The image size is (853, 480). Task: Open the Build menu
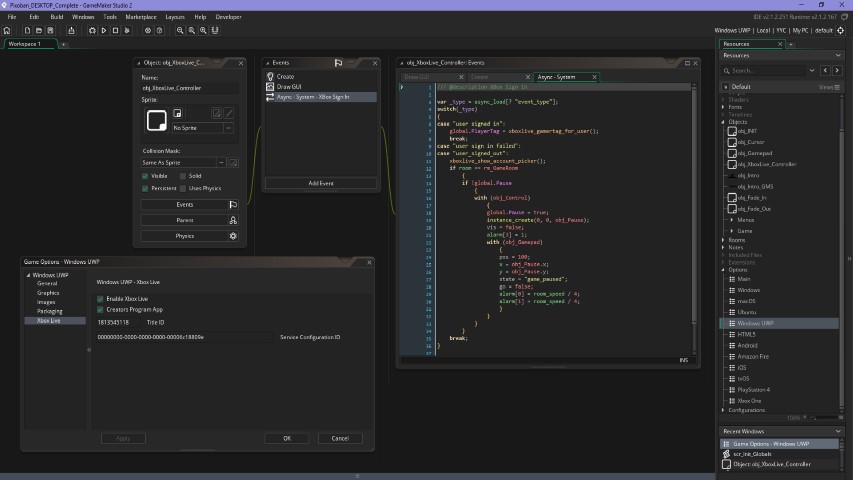click(x=57, y=17)
